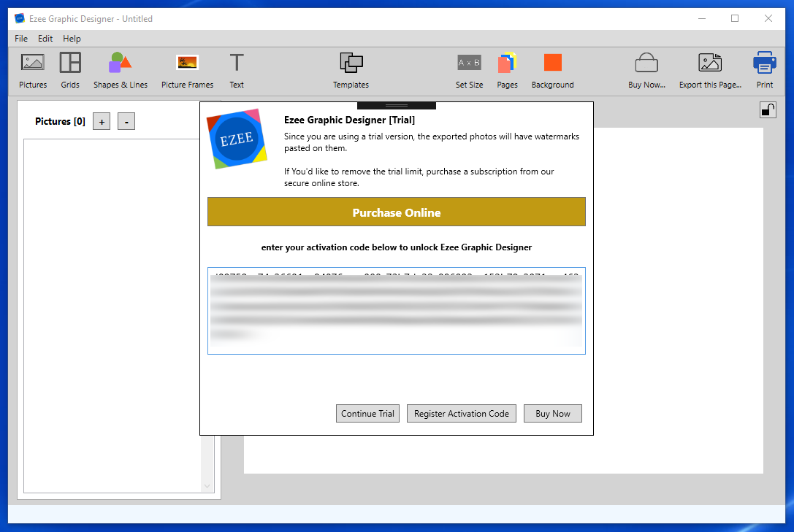Click the Purchase Online button
The height and width of the screenshot is (532, 794).
click(397, 212)
